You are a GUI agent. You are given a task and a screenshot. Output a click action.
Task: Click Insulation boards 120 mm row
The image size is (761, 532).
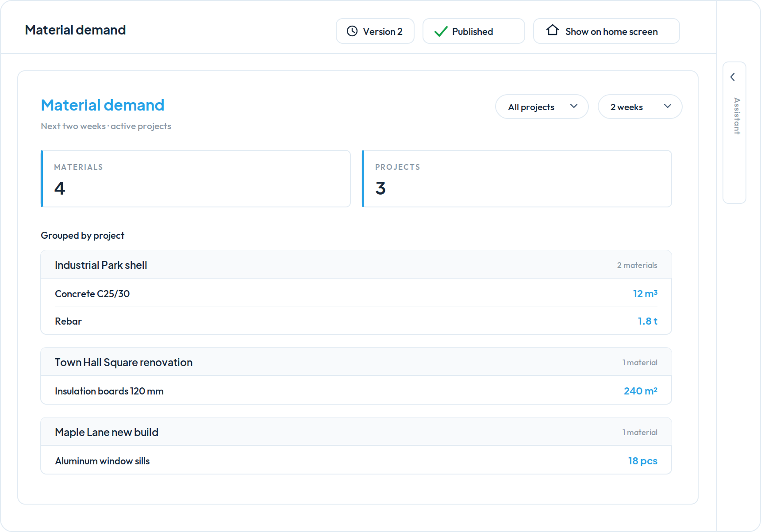356,390
